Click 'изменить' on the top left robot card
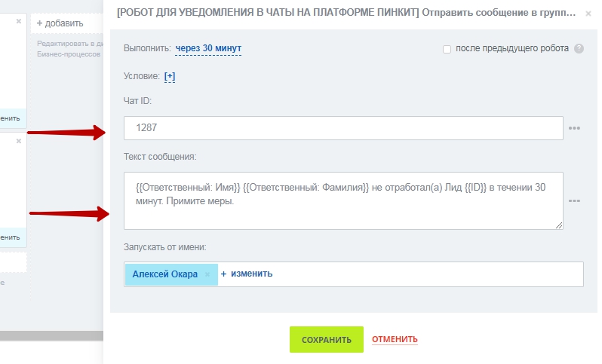This screenshot has height=364, width=602. pyautogui.click(x=11, y=118)
